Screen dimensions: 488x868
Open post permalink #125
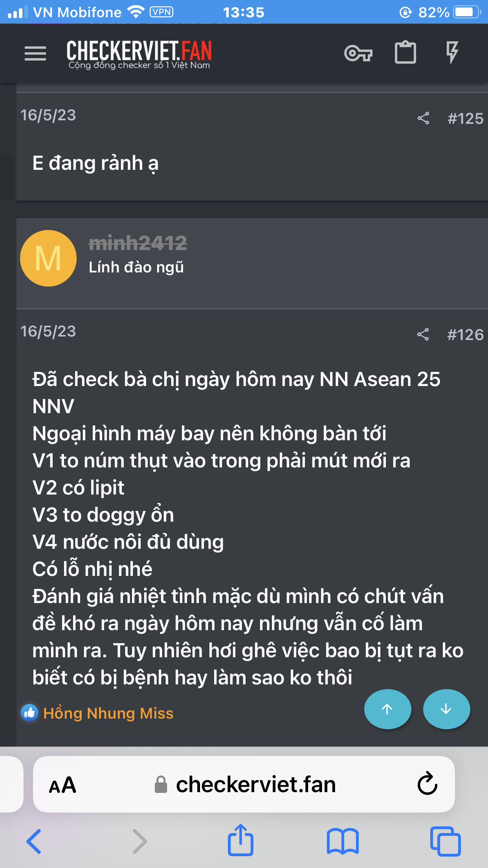pyautogui.click(x=466, y=118)
